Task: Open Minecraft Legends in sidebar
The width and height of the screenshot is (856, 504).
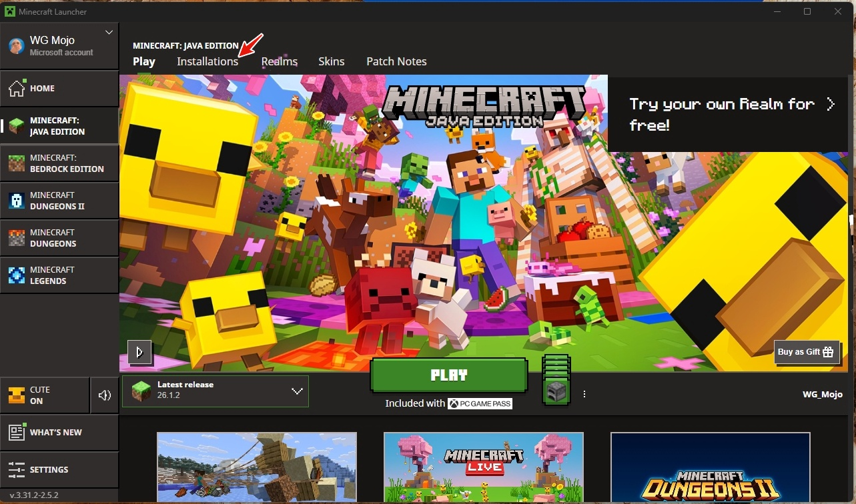Action: click(x=59, y=275)
